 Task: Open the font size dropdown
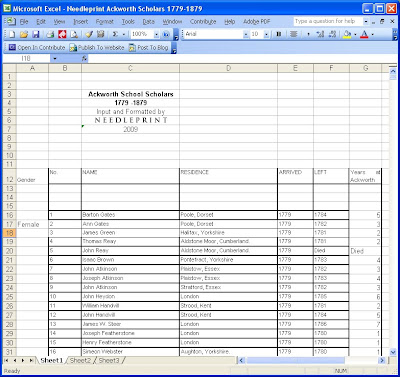[266, 34]
